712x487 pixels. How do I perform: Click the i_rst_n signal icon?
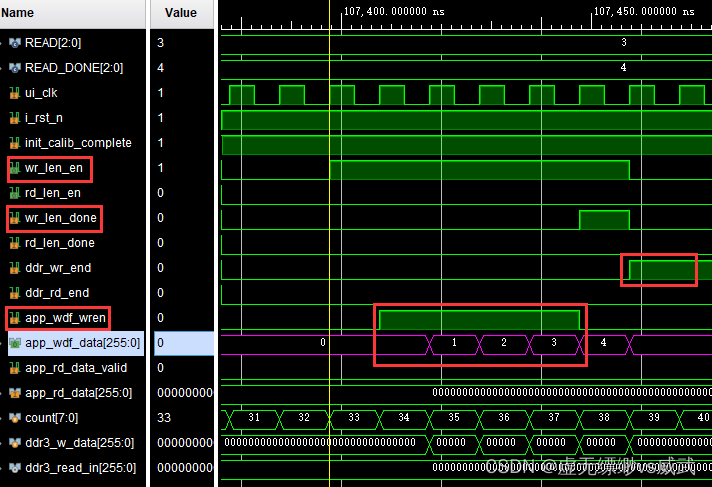point(14,118)
